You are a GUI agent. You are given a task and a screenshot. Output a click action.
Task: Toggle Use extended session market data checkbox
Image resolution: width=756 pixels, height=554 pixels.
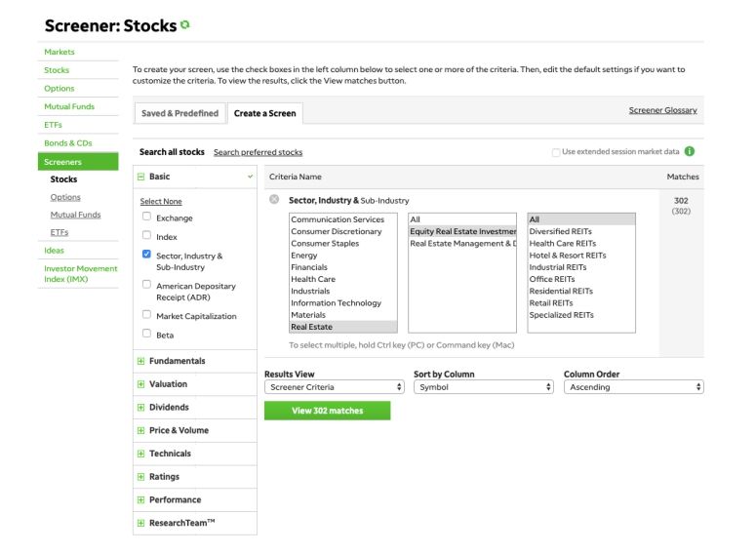556,152
